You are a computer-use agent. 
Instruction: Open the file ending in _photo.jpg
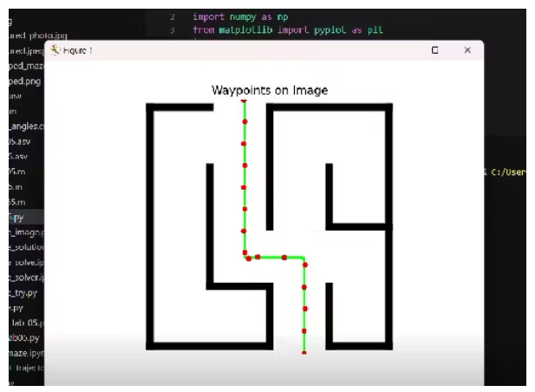point(24,36)
